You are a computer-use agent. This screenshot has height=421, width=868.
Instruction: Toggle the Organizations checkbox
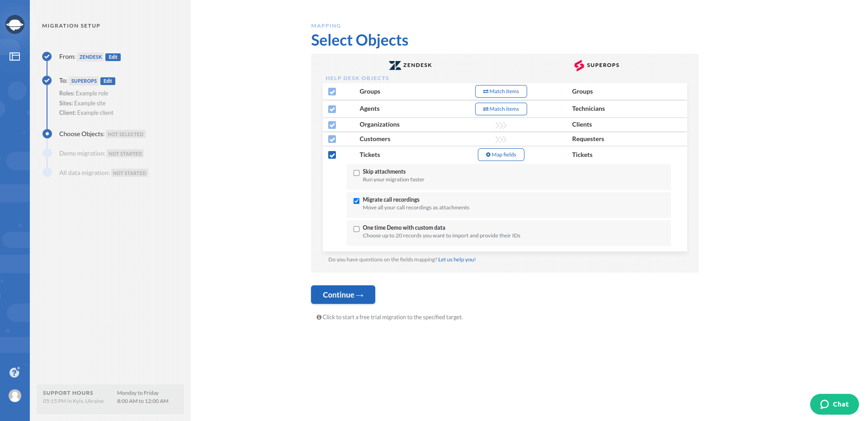pyautogui.click(x=332, y=125)
